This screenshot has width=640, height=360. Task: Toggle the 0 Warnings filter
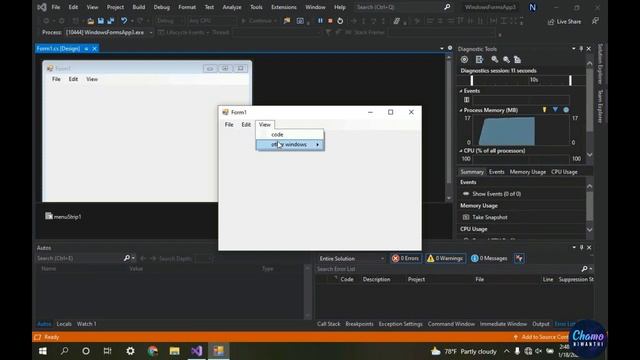(445, 258)
